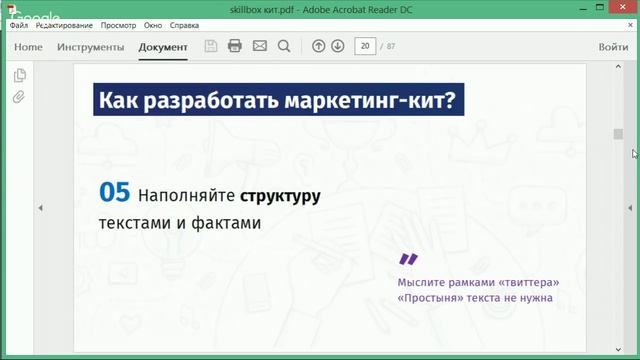640x360 pixels.
Task: Print the document using printer icon
Action: (x=235, y=46)
